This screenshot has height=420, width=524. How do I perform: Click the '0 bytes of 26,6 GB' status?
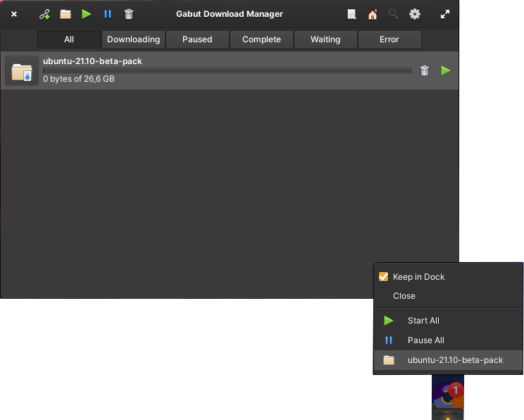(x=79, y=79)
